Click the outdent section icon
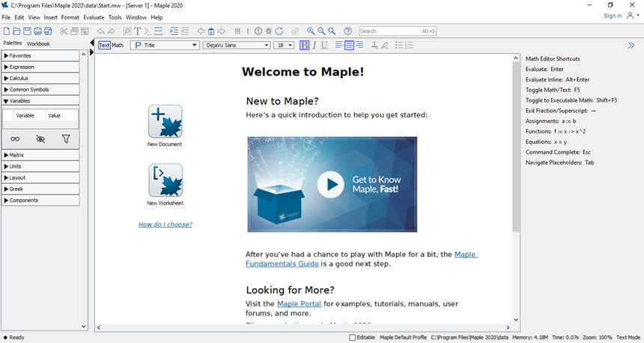The width and height of the screenshot is (644, 343). pyautogui.click(x=185, y=31)
